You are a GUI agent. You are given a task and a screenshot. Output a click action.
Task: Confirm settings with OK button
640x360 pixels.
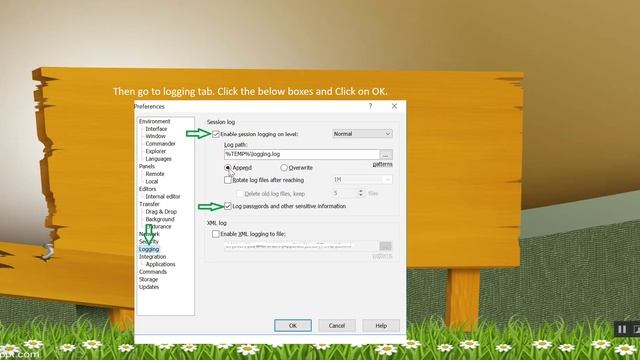(x=293, y=326)
